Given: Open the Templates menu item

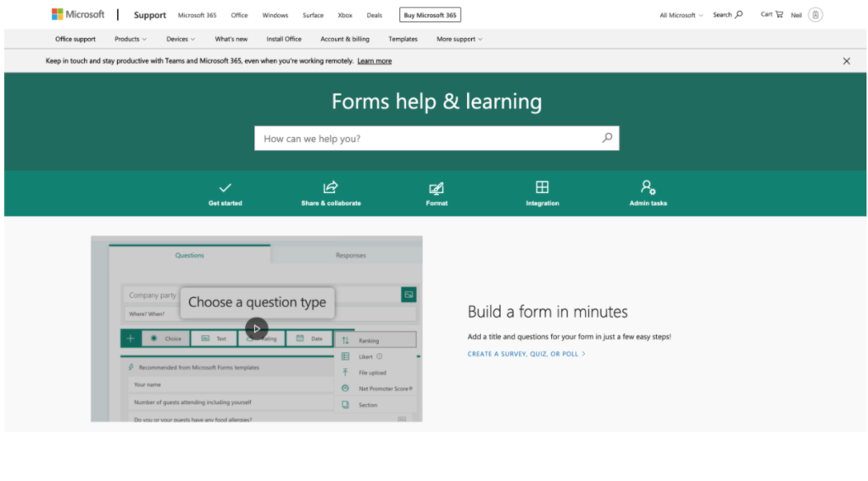Looking at the screenshot, I should click(403, 39).
